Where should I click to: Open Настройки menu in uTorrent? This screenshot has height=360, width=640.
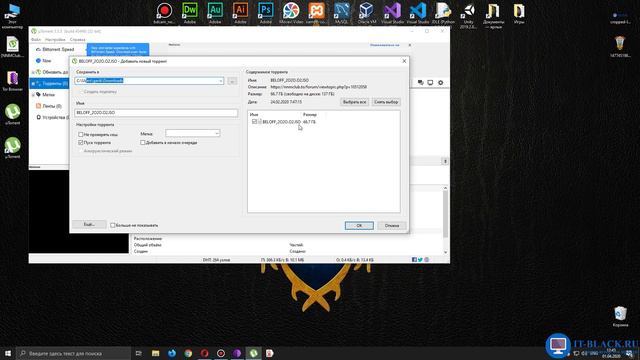point(55,40)
